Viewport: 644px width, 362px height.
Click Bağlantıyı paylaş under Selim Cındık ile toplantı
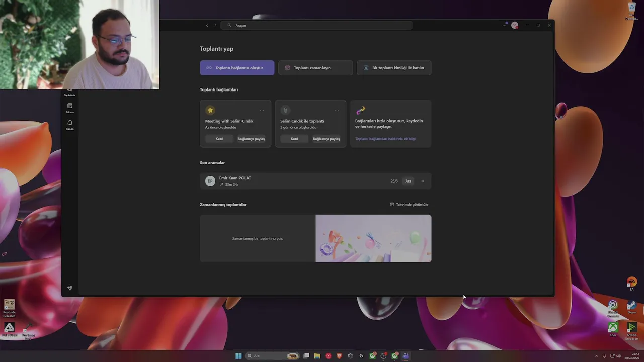click(326, 139)
